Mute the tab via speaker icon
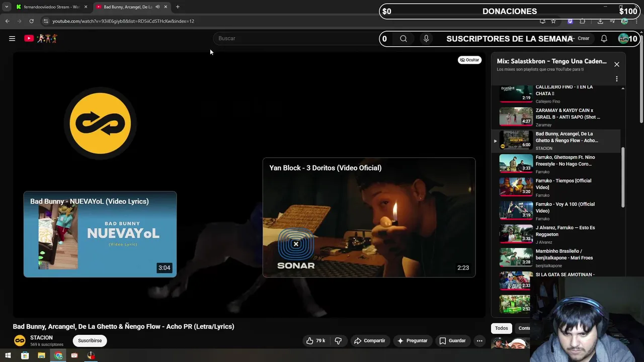This screenshot has height=362, width=644. [x=157, y=7]
